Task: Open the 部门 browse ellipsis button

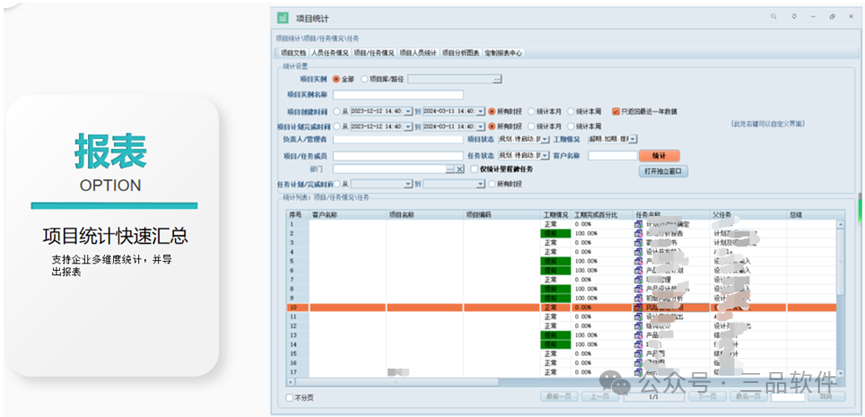Action: click(450, 170)
